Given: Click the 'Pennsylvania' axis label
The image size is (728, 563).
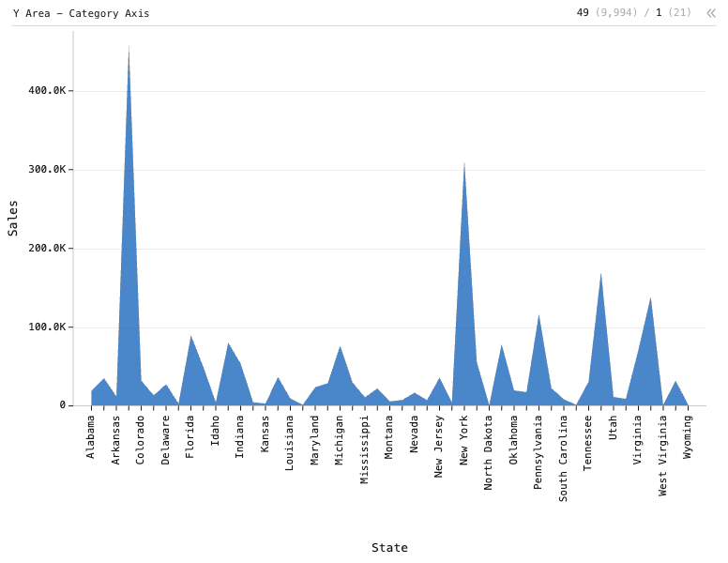Looking at the screenshot, I should [538, 453].
